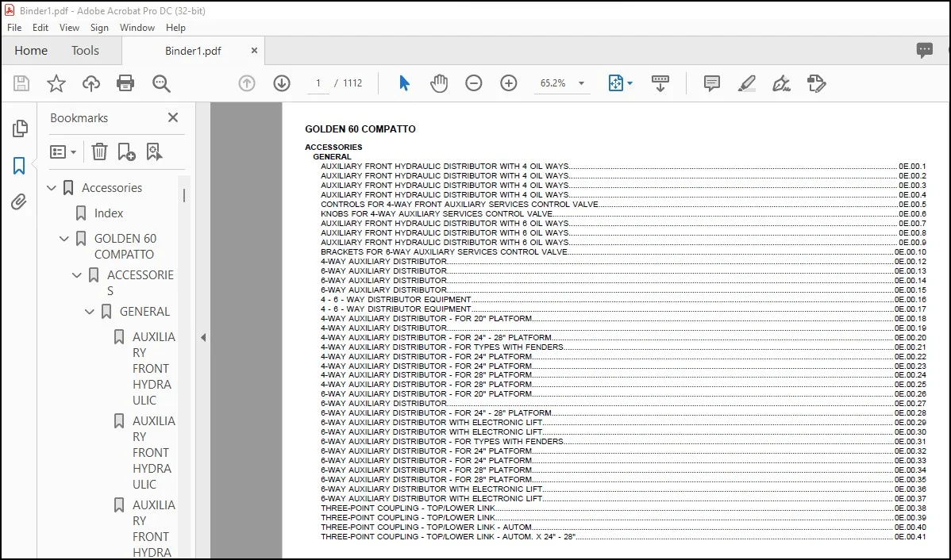The image size is (951, 560).
Task: Choose the Selection arrow tool
Action: coord(405,83)
